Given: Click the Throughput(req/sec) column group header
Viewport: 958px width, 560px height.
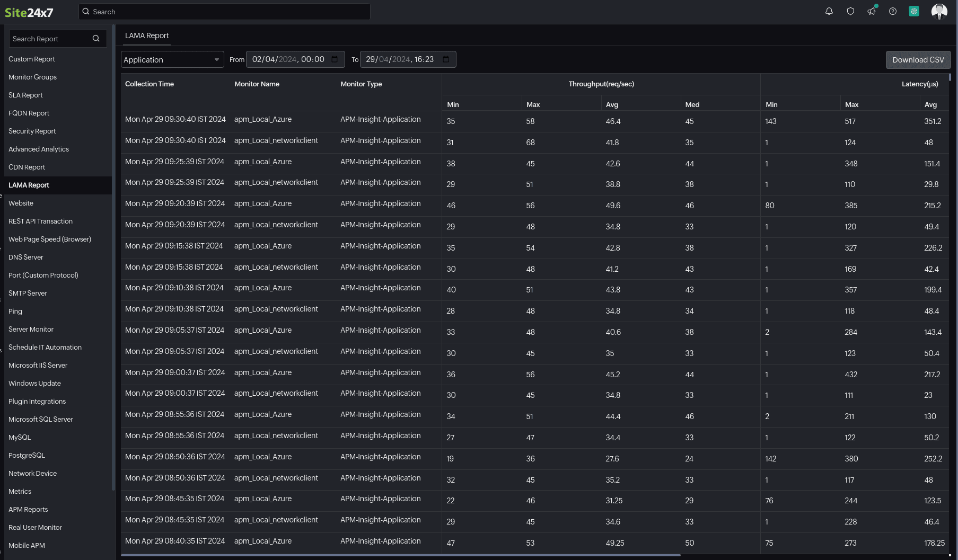Looking at the screenshot, I should (x=601, y=84).
